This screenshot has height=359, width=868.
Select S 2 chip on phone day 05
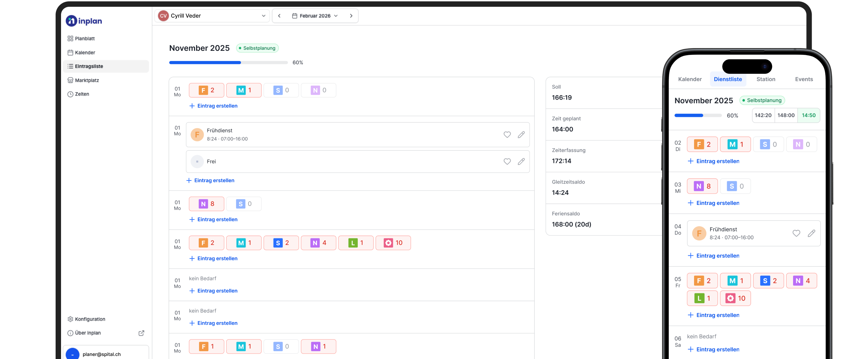768,281
